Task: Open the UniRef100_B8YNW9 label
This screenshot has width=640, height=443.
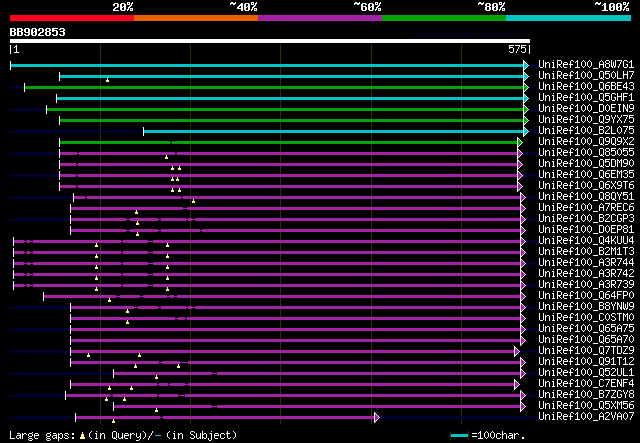Action: [586, 307]
